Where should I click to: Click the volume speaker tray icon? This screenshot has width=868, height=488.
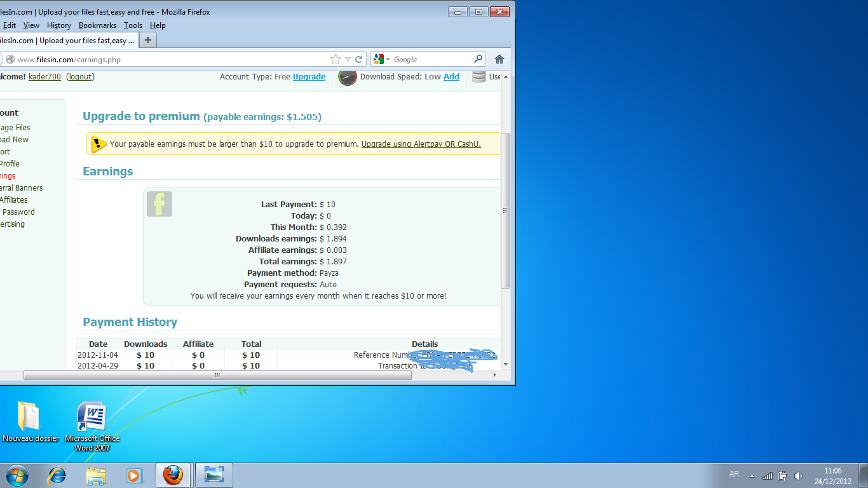[798, 475]
